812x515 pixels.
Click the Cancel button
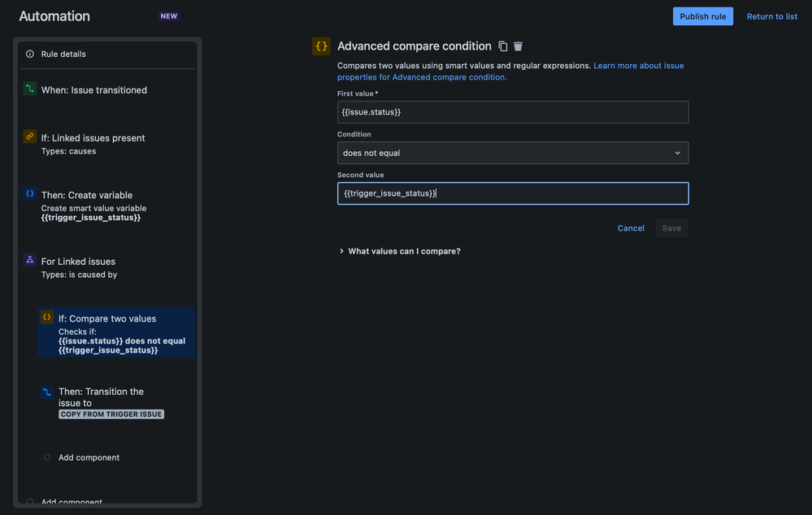pos(631,228)
